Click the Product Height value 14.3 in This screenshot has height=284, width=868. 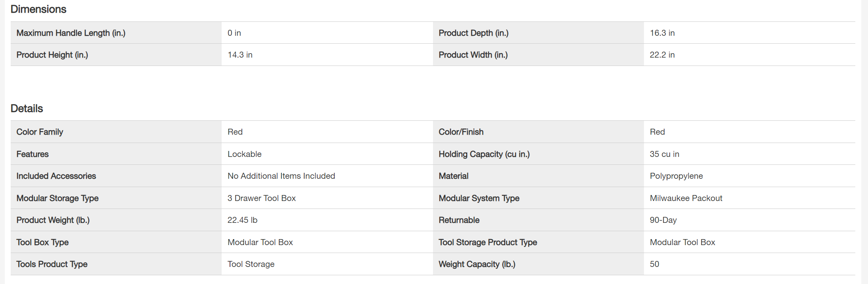pos(240,55)
